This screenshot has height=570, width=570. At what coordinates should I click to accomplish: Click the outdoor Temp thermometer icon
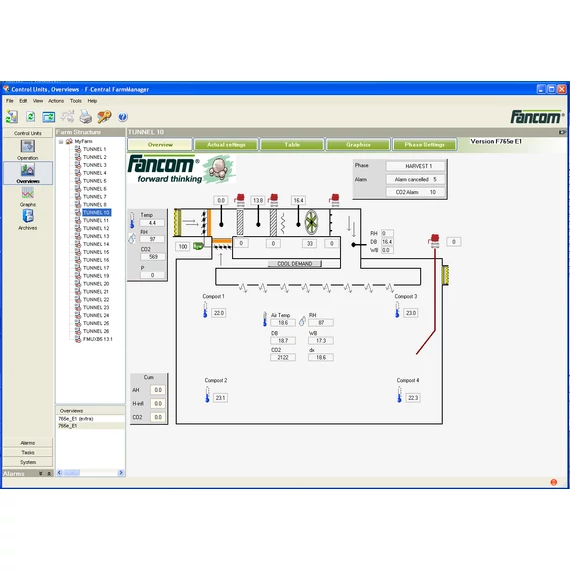point(132,221)
